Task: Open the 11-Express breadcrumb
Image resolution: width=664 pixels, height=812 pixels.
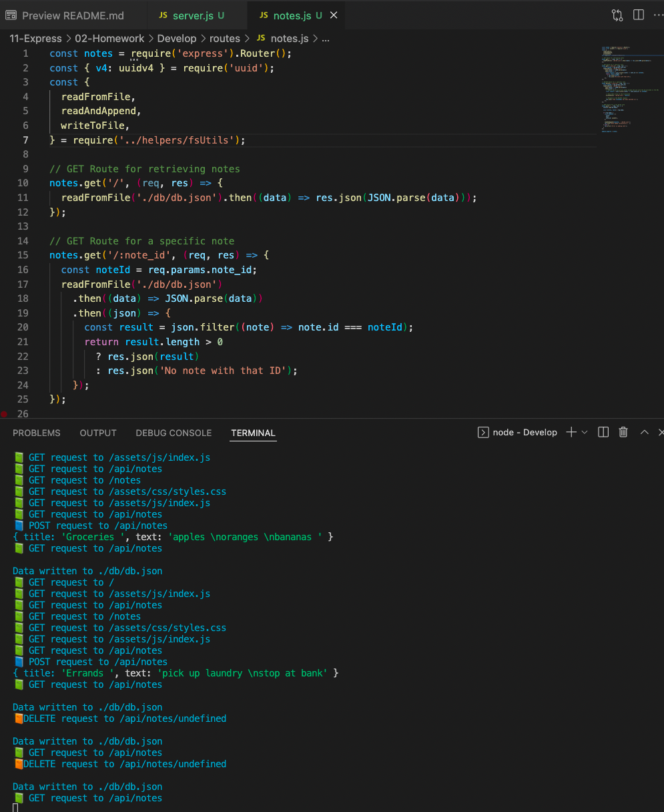Action: (x=35, y=39)
